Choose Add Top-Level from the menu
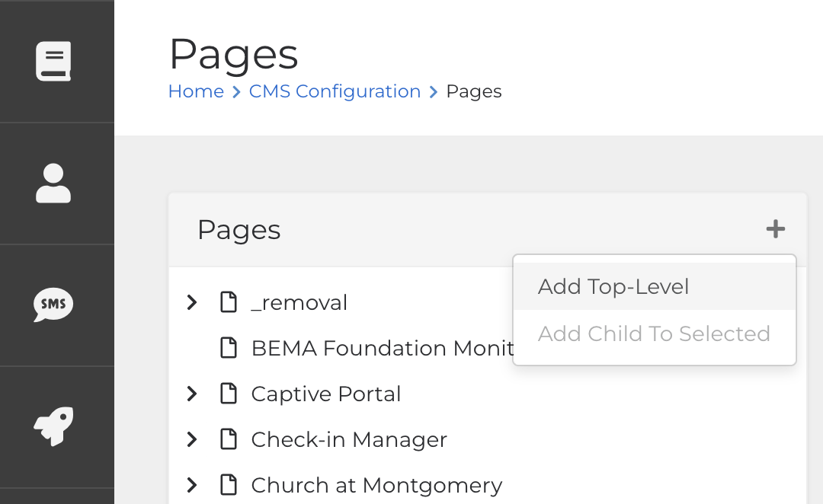Viewport: 823px width, 504px height. click(x=613, y=286)
